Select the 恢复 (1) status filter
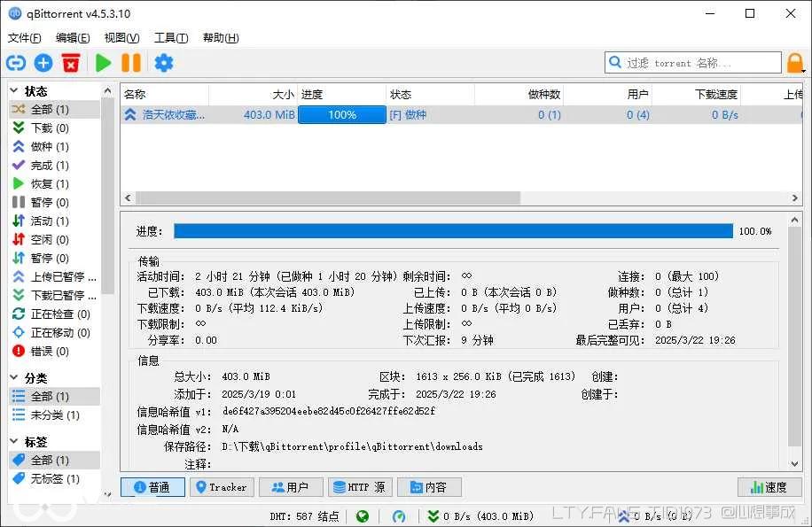Viewport: 812px width, 527px height. [54, 183]
